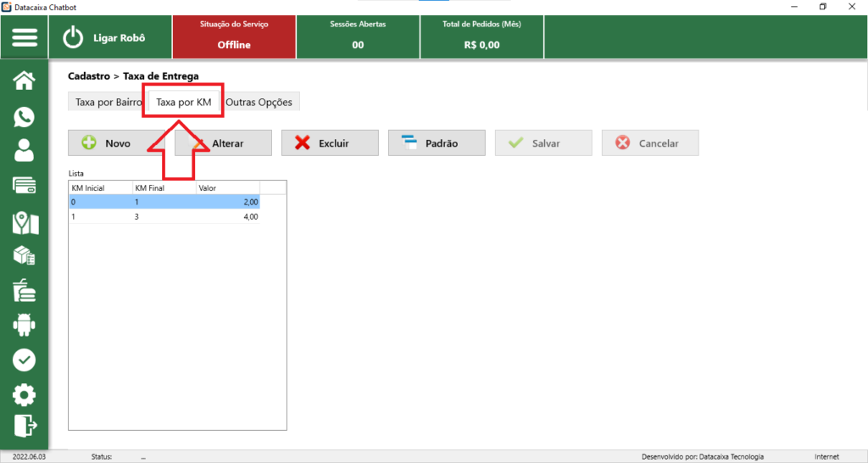Click the KM Inicial column header

[x=100, y=187]
